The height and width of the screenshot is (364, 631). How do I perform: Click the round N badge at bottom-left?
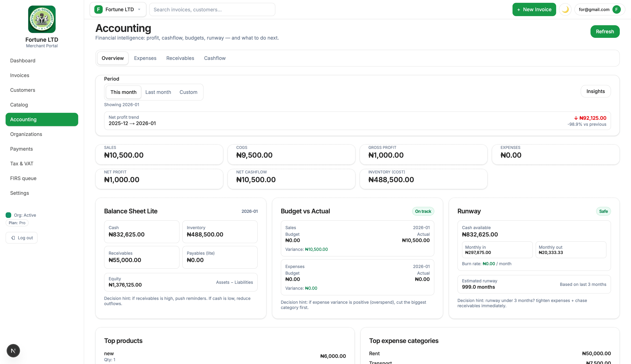13,351
